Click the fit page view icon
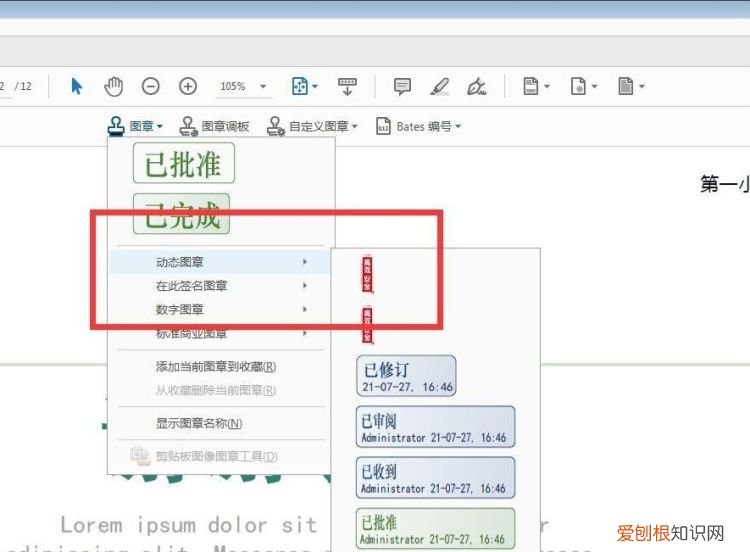Viewport: 750px width, 552px height. [x=300, y=87]
